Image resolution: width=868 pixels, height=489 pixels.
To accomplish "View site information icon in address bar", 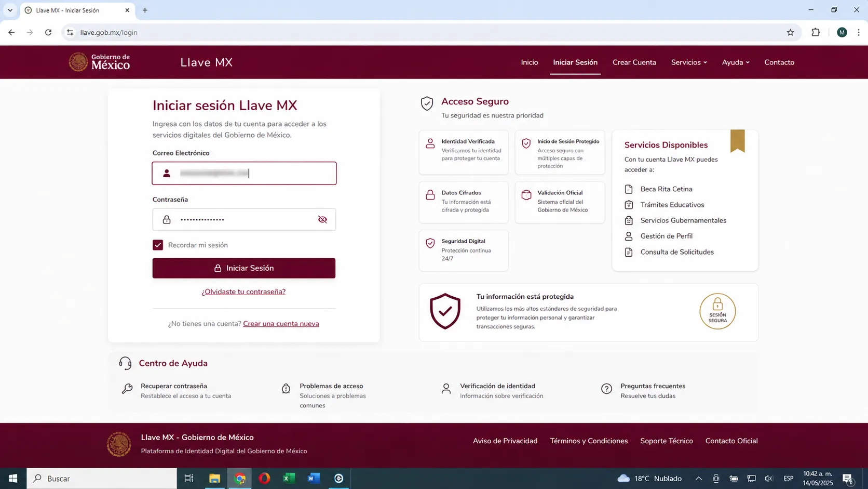I will coord(70,32).
